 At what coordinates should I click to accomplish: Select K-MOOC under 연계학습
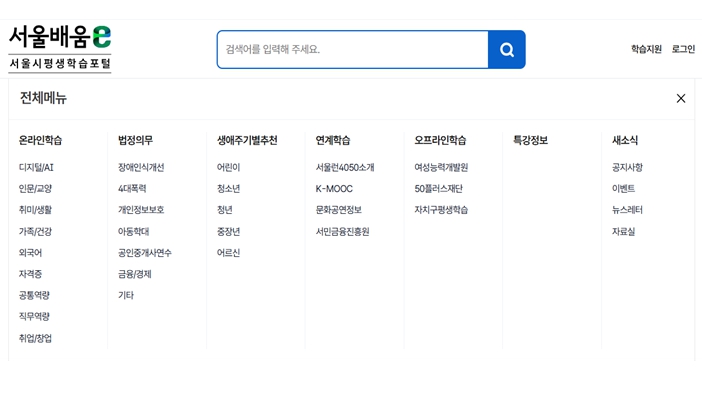pyautogui.click(x=334, y=189)
